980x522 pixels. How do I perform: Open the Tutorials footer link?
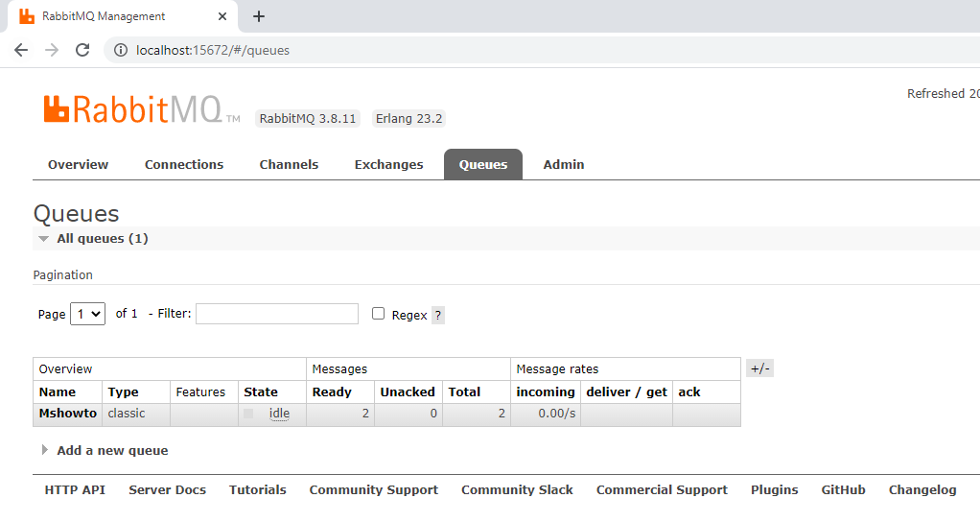coord(258,490)
